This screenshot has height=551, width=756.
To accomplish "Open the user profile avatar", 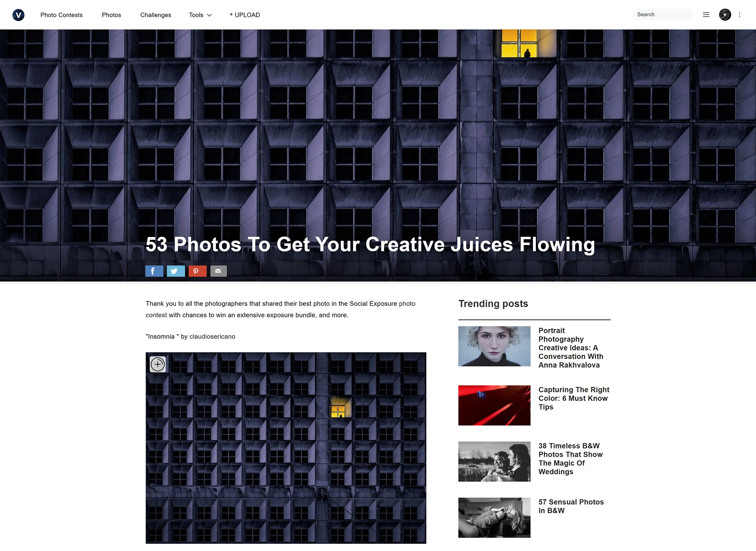I will [x=725, y=15].
